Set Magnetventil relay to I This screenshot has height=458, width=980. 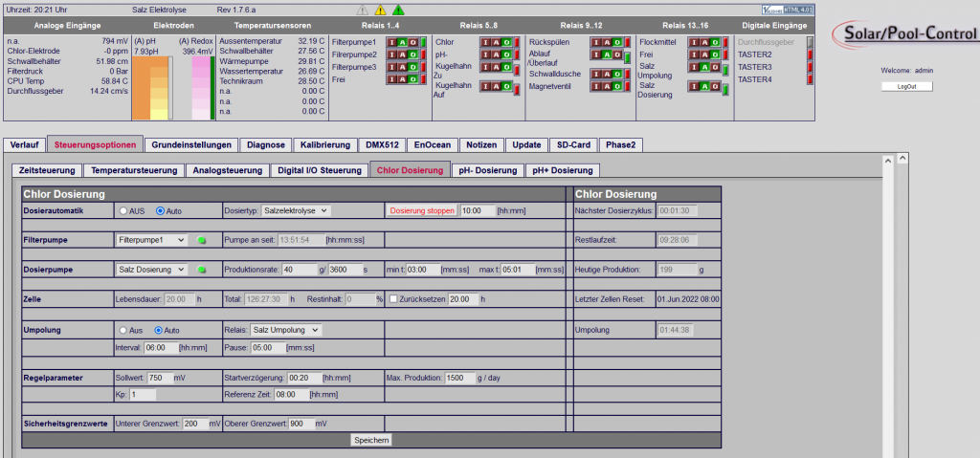(597, 86)
